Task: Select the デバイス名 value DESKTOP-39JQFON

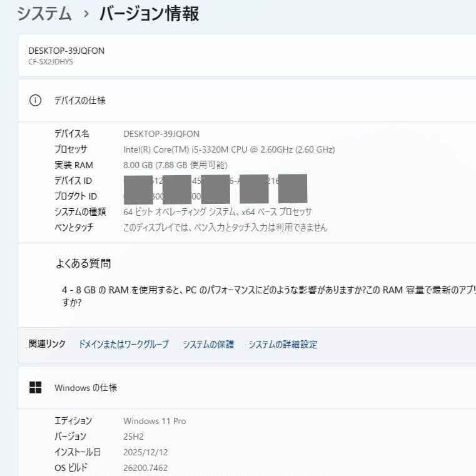Action: 161,134
